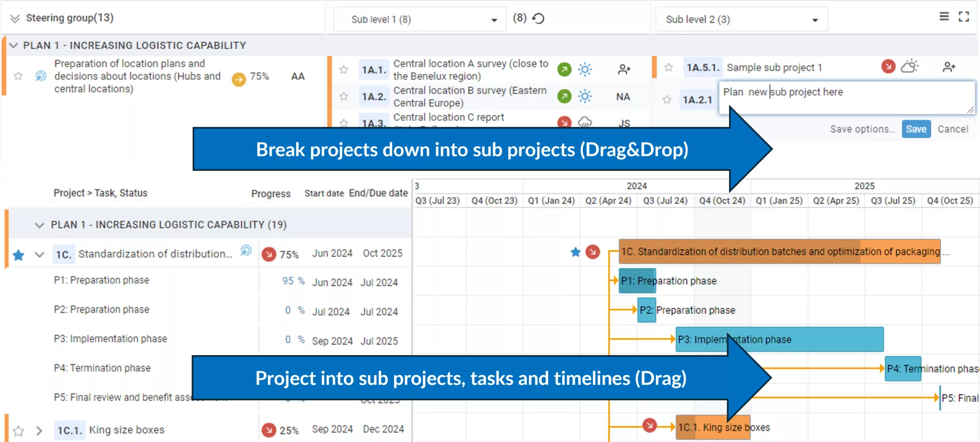Click the Save button
The image size is (980, 442).
[916, 129]
